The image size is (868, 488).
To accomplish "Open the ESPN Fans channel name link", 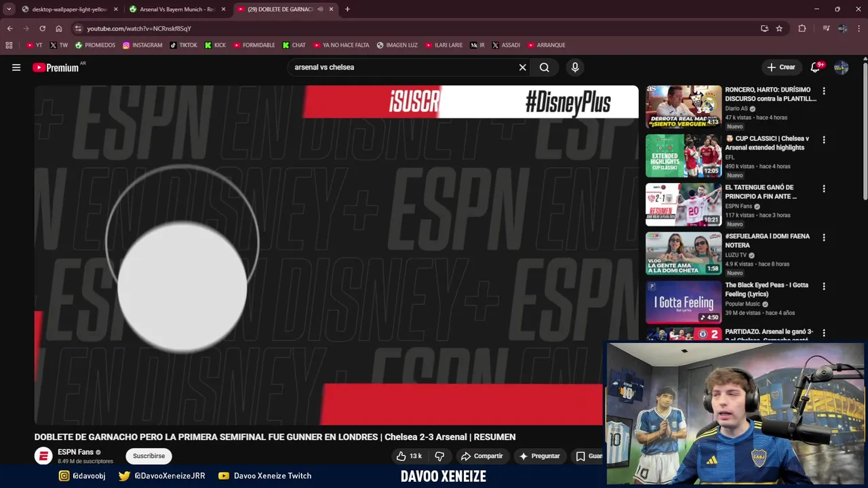I will pos(75,452).
